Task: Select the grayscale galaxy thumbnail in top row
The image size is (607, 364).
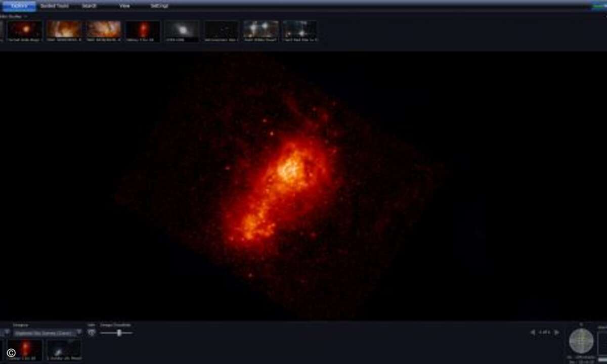Action: point(183,31)
